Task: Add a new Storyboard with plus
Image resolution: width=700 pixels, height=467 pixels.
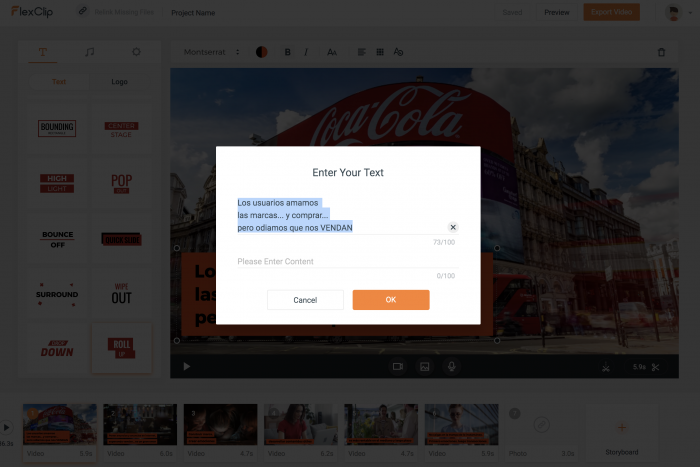Action: (x=621, y=431)
